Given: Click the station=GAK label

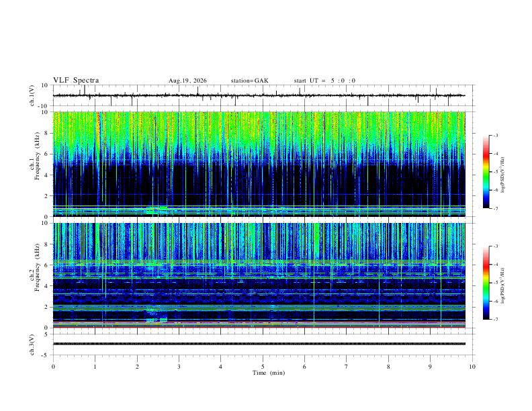Looking at the screenshot, I should pyautogui.click(x=249, y=81).
